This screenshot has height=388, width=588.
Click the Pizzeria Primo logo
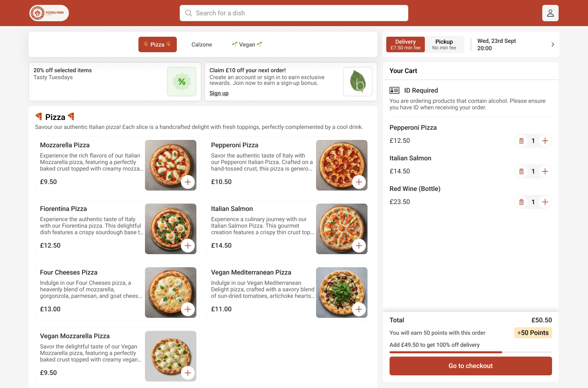[49, 13]
